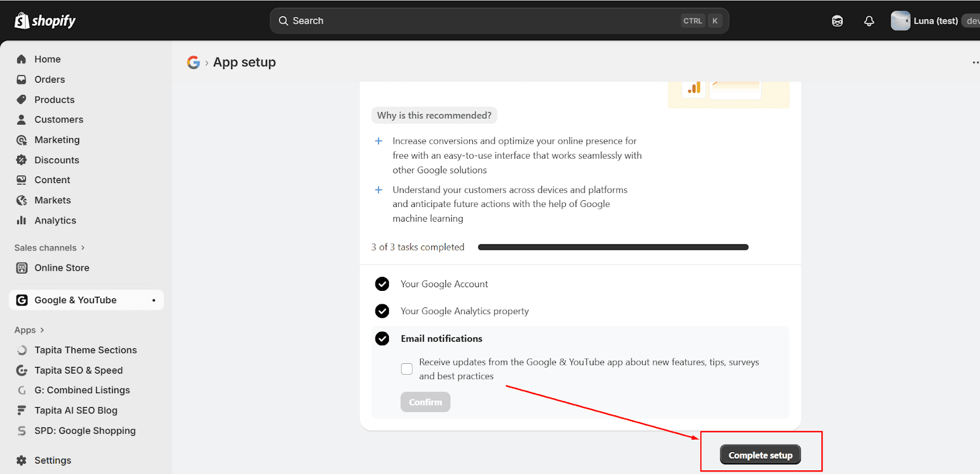
Task: Click the Luna (test) avatar
Action: click(900, 21)
